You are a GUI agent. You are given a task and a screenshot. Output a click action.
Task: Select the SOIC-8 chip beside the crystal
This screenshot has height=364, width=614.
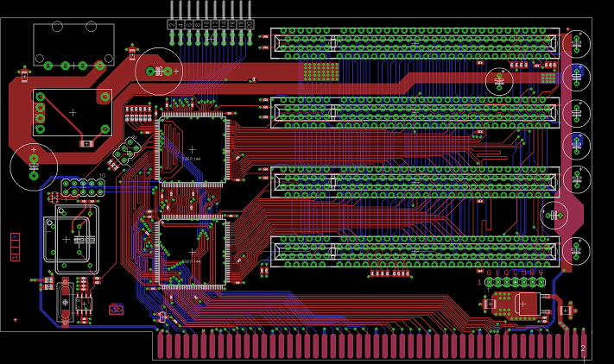[x=84, y=304]
